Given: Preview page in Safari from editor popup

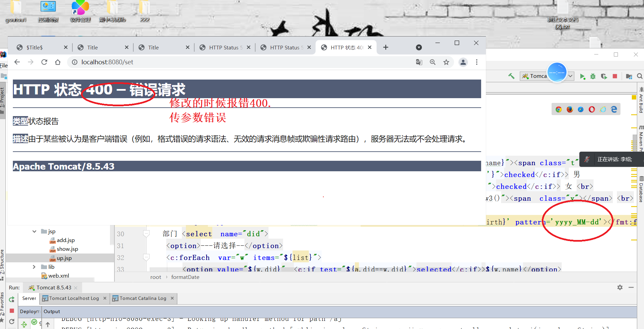Looking at the screenshot, I should (581, 109).
